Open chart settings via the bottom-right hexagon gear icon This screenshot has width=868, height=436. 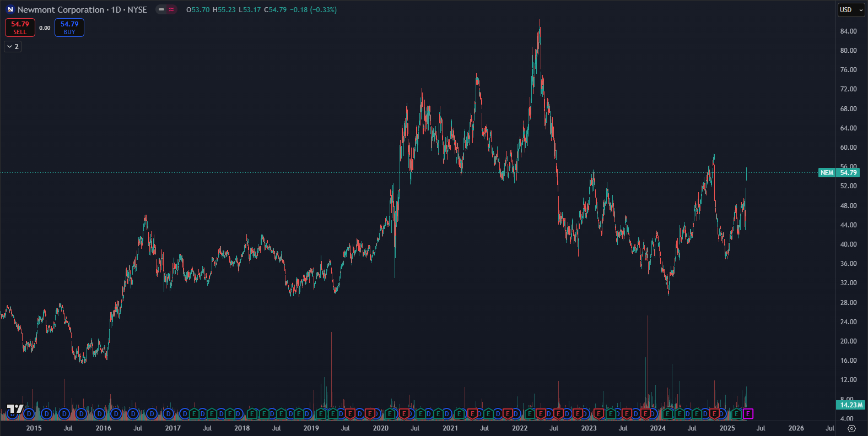(x=851, y=428)
